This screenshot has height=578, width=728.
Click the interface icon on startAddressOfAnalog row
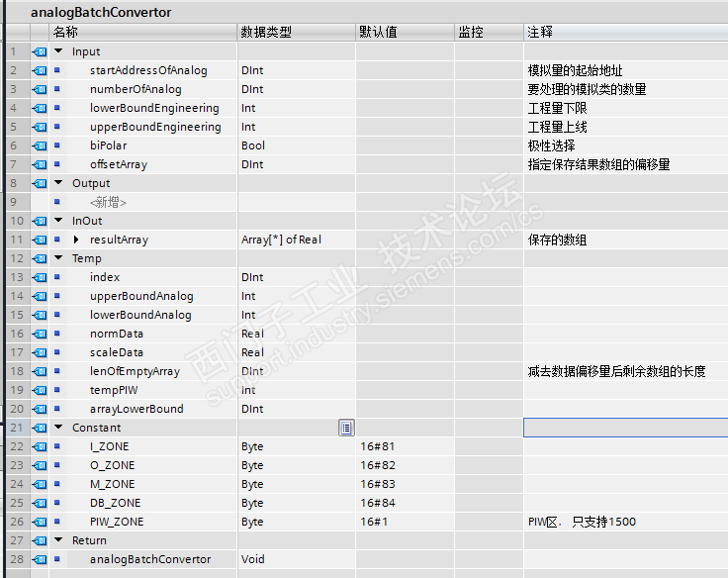(x=40, y=70)
